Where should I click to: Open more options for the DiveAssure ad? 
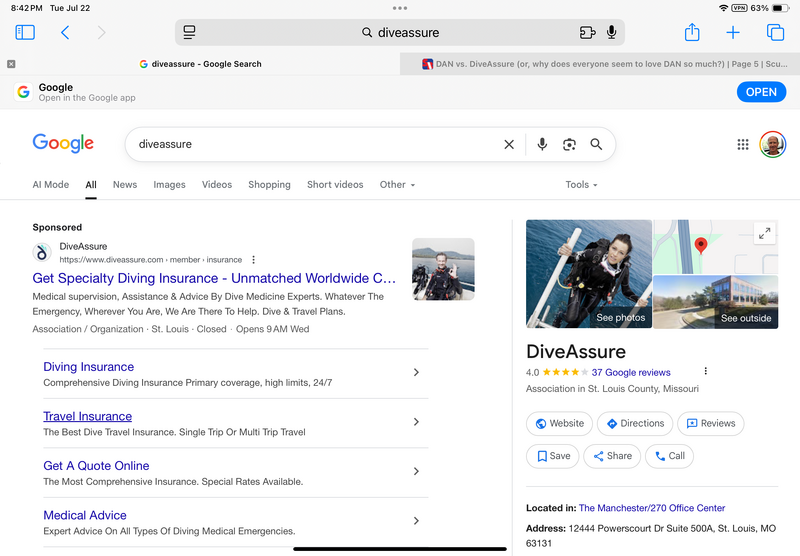[x=254, y=260]
